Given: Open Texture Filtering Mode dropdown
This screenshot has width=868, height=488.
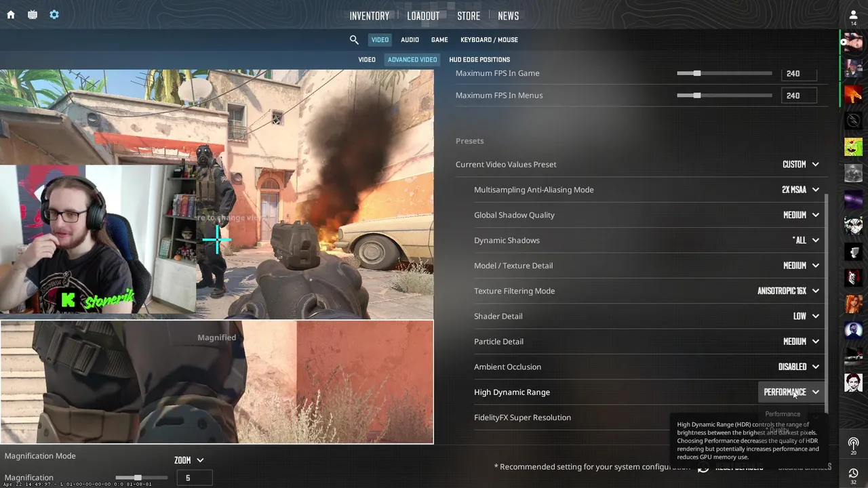Looking at the screenshot, I should 788,291.
